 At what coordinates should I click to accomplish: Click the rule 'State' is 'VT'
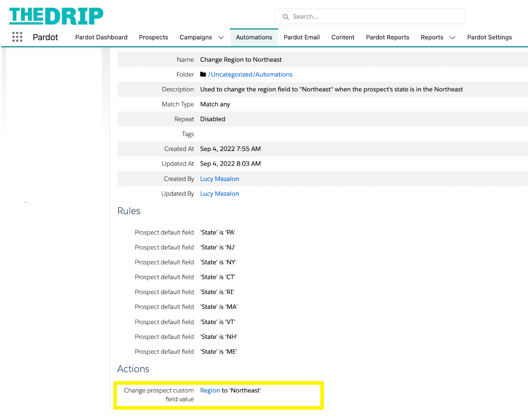pos(218,322)
